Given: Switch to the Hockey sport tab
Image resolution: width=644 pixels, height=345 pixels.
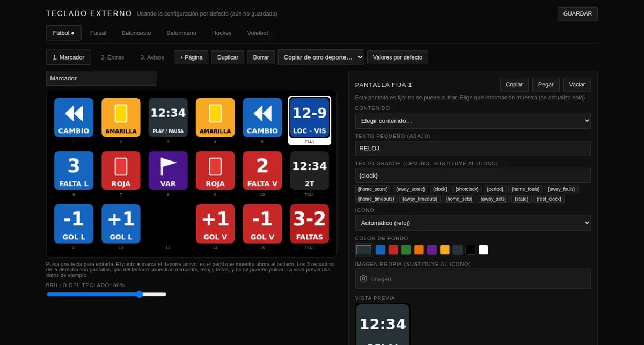Looking at the screenshot, I should (222, 33).
